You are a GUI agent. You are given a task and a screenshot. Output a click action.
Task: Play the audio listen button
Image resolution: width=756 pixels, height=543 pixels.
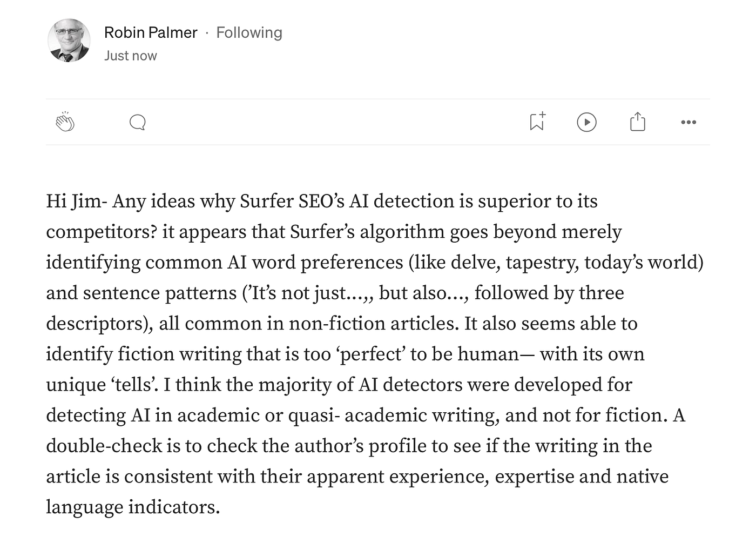tap(586, 122)
